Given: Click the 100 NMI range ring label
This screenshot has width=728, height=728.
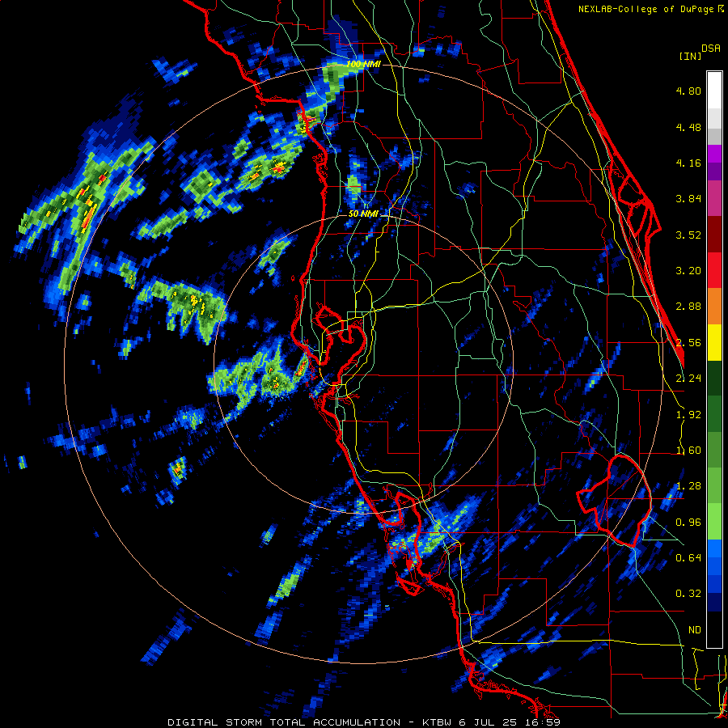Looking at the screenshot, I should point(363,64).
